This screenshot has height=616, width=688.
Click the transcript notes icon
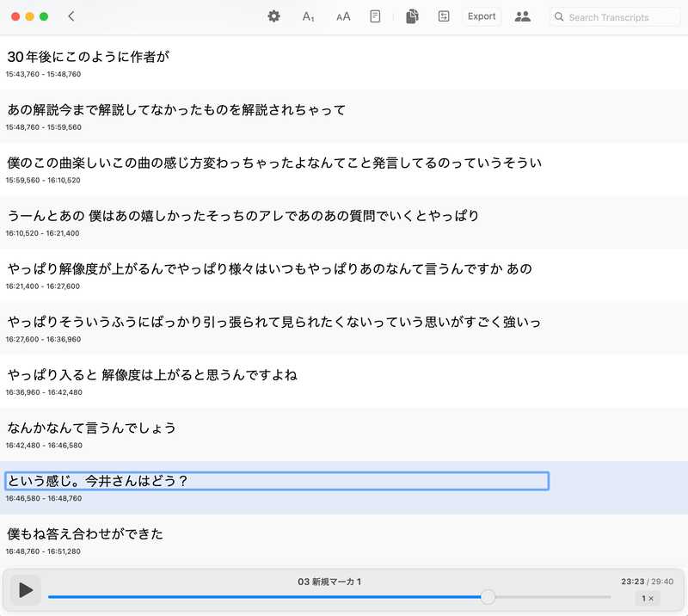coord(377,15)
